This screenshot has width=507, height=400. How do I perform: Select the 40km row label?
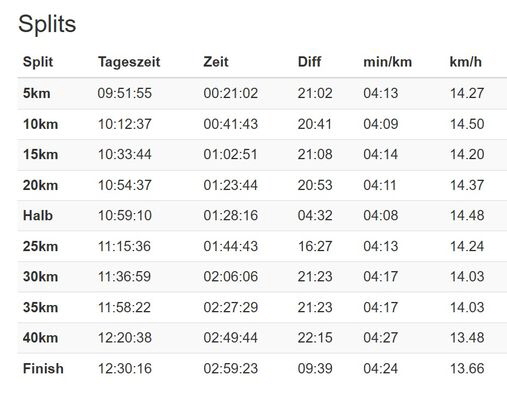pos(40,338)
